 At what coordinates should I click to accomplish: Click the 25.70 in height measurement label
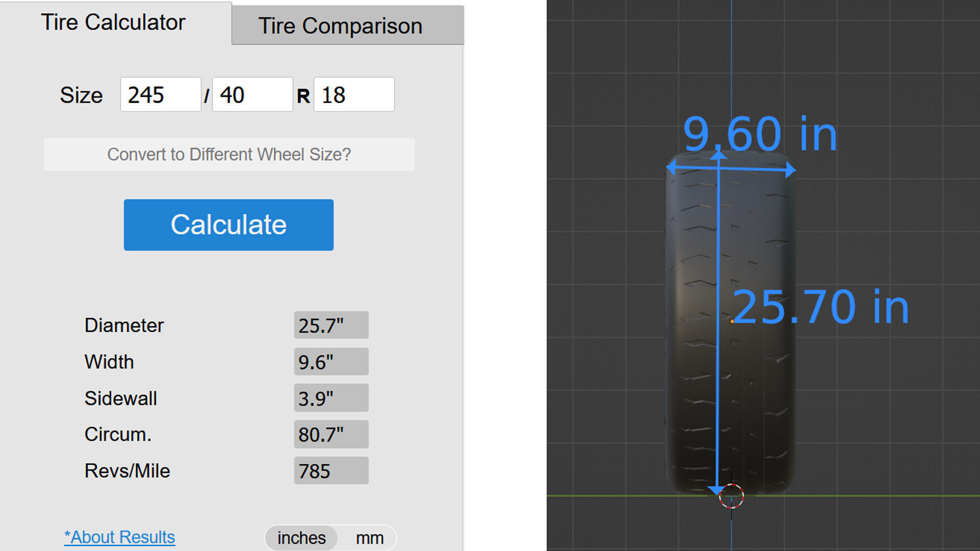point(821,307)
